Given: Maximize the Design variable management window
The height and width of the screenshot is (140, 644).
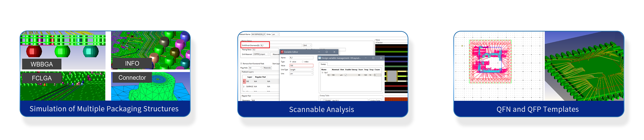Looking at the screenshot, I should click(373, 58).
